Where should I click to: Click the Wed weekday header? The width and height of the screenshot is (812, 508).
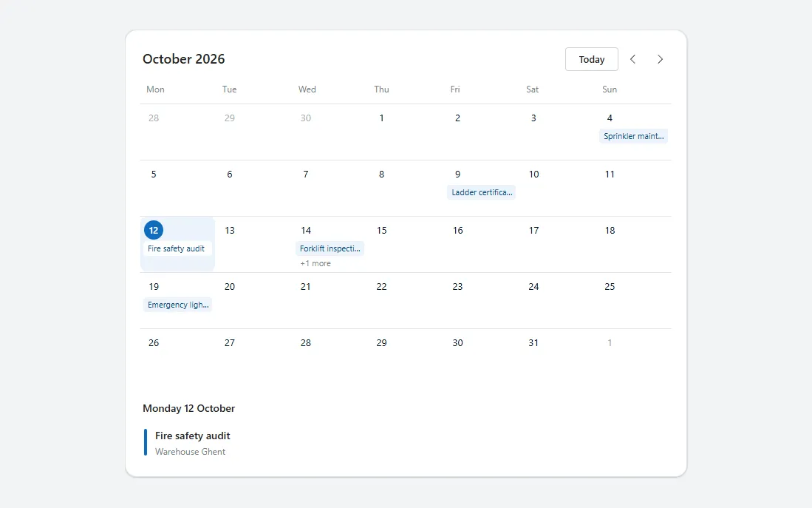point(307,89)
